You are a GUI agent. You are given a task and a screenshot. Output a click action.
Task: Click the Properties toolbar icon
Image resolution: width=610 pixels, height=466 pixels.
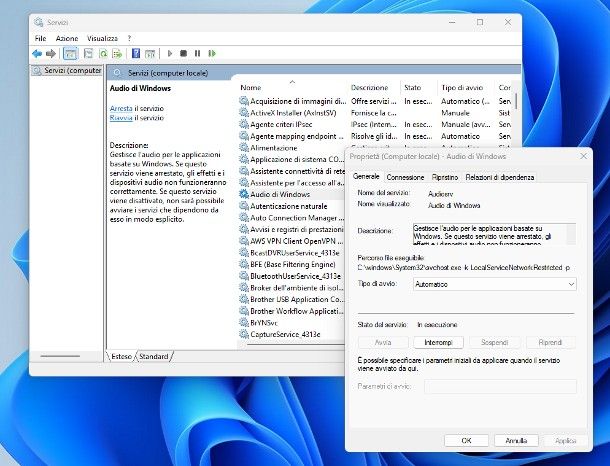click(x=88, y=53)
